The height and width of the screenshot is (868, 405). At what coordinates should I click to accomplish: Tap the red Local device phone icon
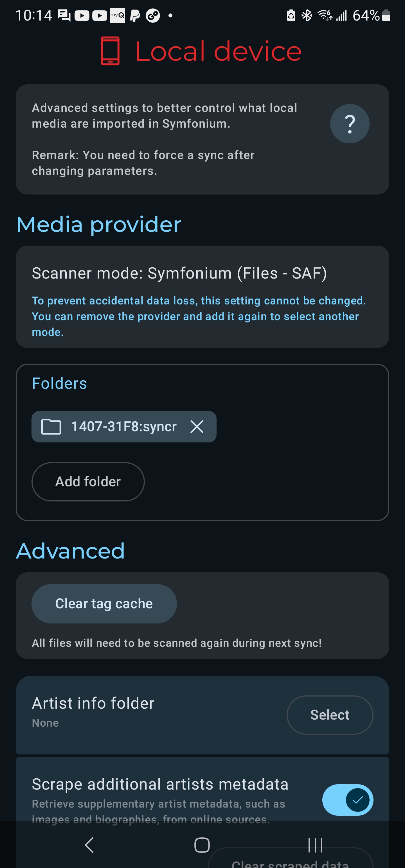coord(110,51)
